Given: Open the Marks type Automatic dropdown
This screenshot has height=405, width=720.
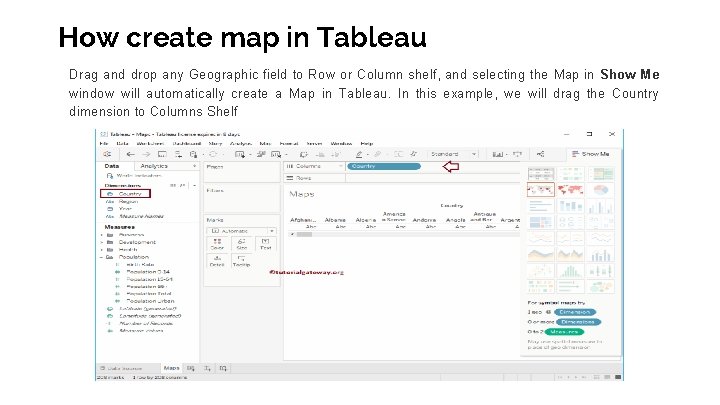Looking at the screenshot, I should pos(242,231).
